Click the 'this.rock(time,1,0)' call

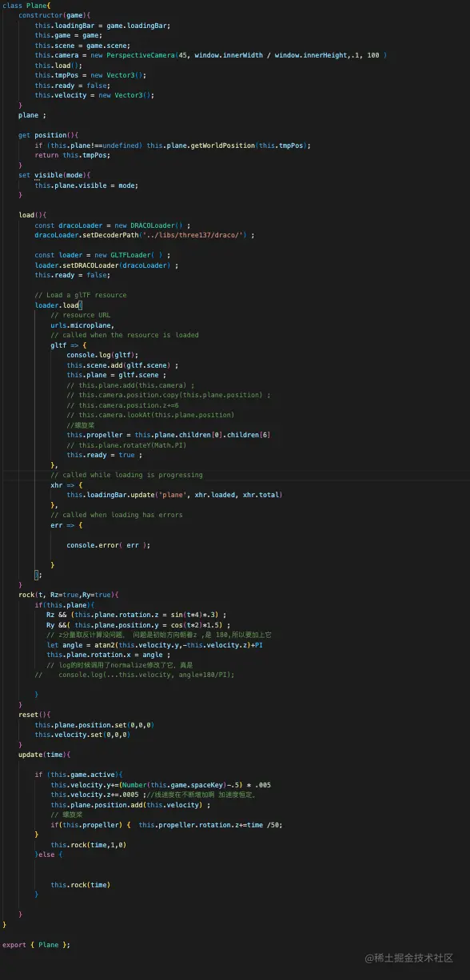89,845
